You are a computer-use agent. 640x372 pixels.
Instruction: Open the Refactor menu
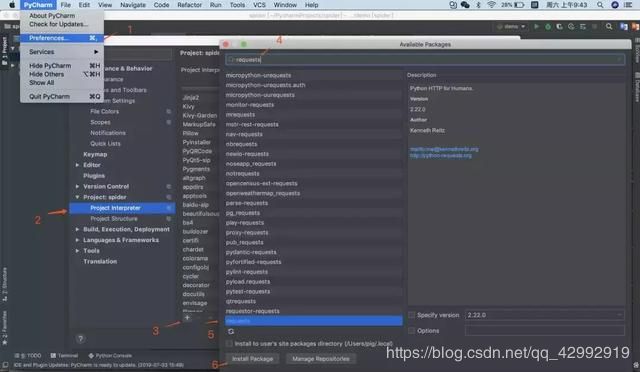[x=189, y=5]
